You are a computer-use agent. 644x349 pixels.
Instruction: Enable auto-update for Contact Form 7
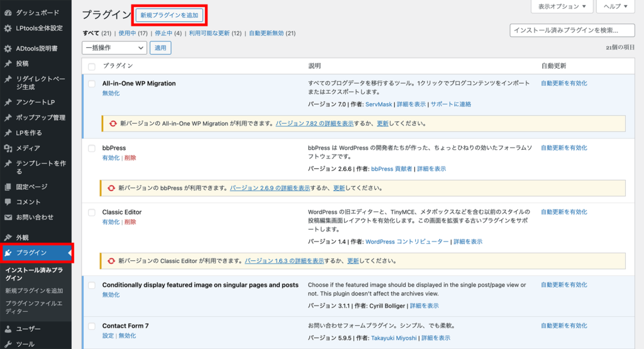(x=564, y=326)
